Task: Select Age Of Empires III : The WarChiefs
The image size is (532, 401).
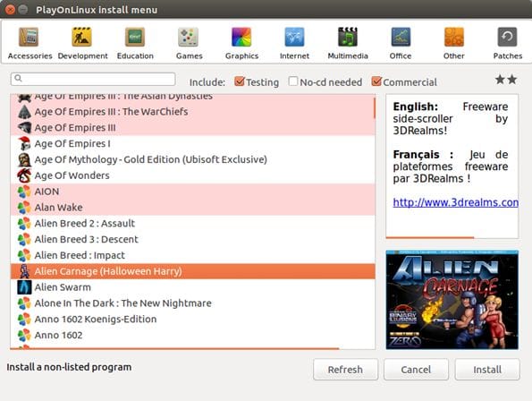Action: coord(193,112)
